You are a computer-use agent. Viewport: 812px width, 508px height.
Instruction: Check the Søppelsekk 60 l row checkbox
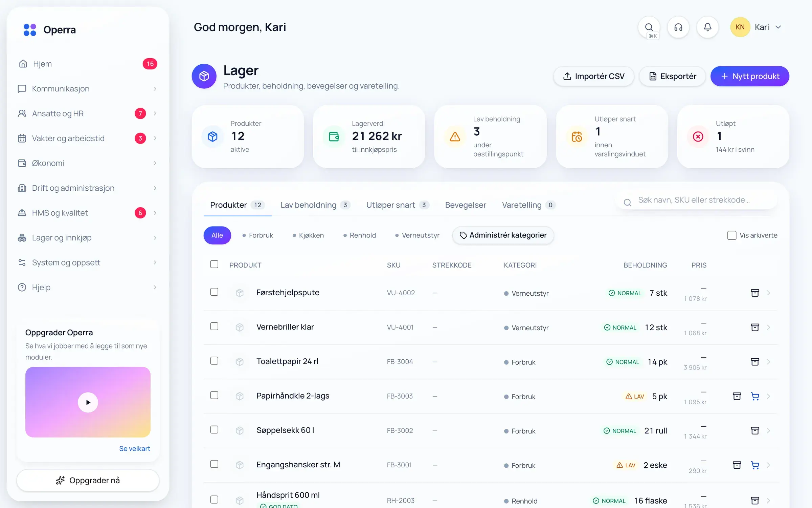(x=214, y=430)
